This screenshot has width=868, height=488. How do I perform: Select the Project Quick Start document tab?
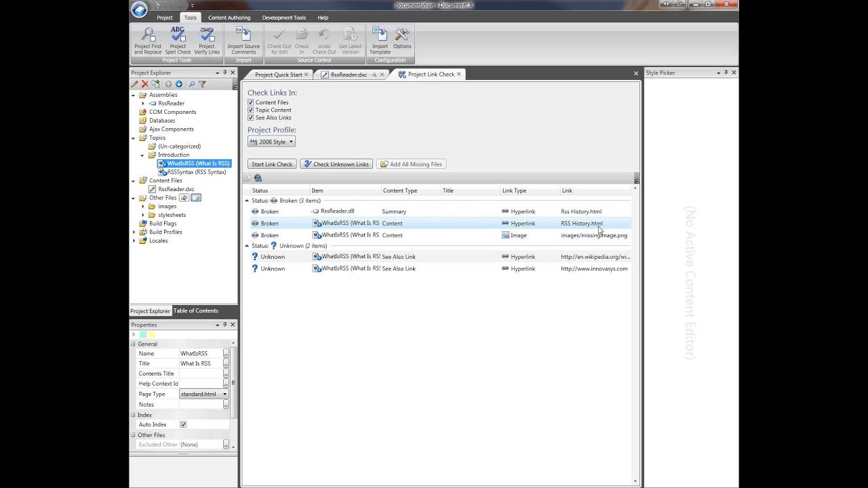point(278,75)
